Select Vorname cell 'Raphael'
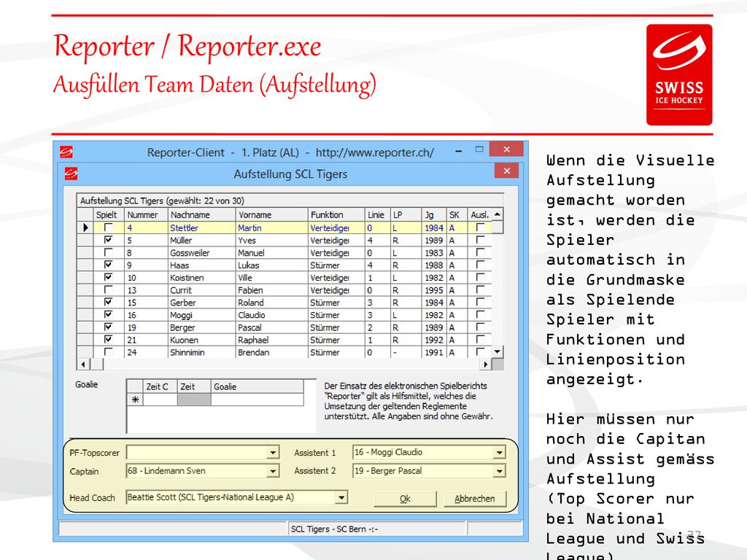Image resolution: width=747 pixels, height=560 pixels. click(271, 340)
